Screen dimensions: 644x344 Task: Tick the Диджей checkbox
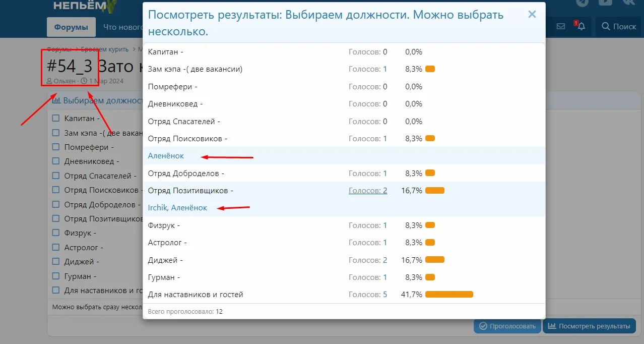tap(55, 261)
